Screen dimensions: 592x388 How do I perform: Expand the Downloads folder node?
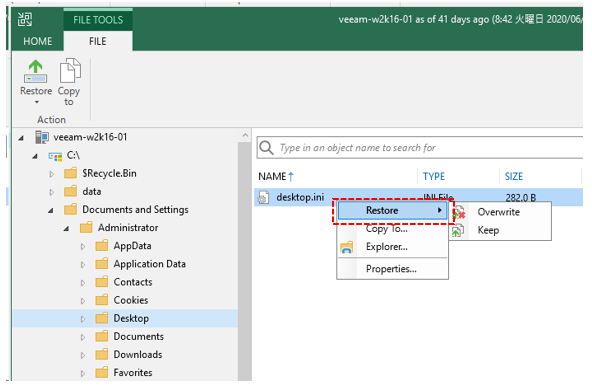pos(83,355)
